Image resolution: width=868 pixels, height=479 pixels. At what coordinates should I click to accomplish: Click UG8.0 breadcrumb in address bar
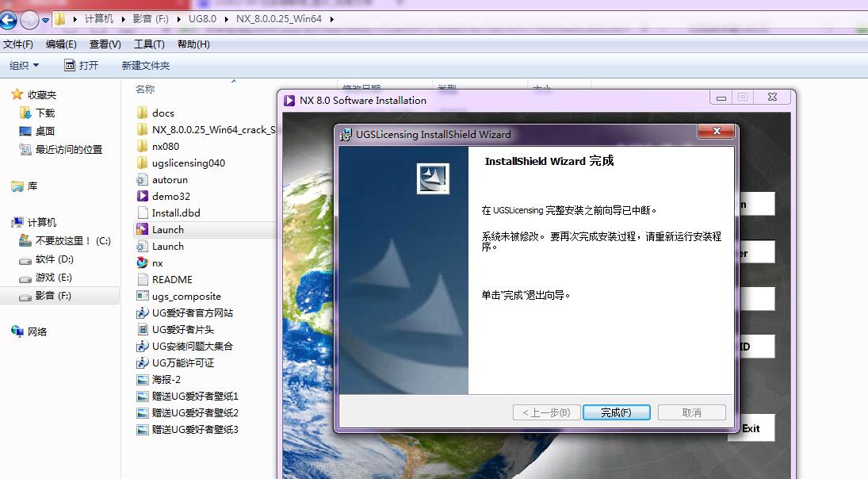click(x=203, y=19)
